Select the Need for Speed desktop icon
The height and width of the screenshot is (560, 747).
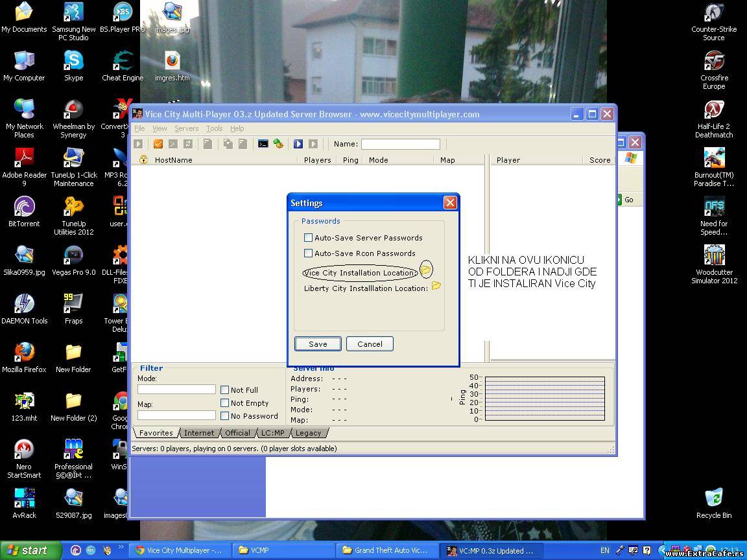pyautogui.click(x=714, y=216)
